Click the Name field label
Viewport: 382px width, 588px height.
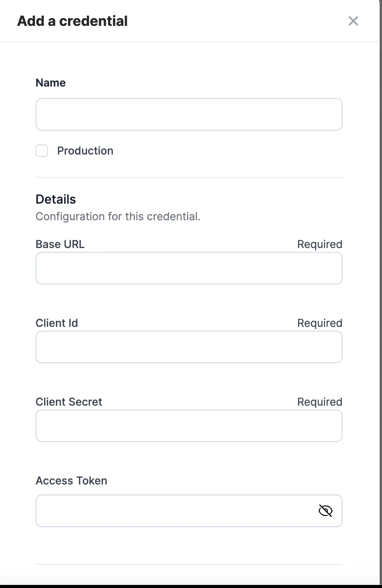51,83
